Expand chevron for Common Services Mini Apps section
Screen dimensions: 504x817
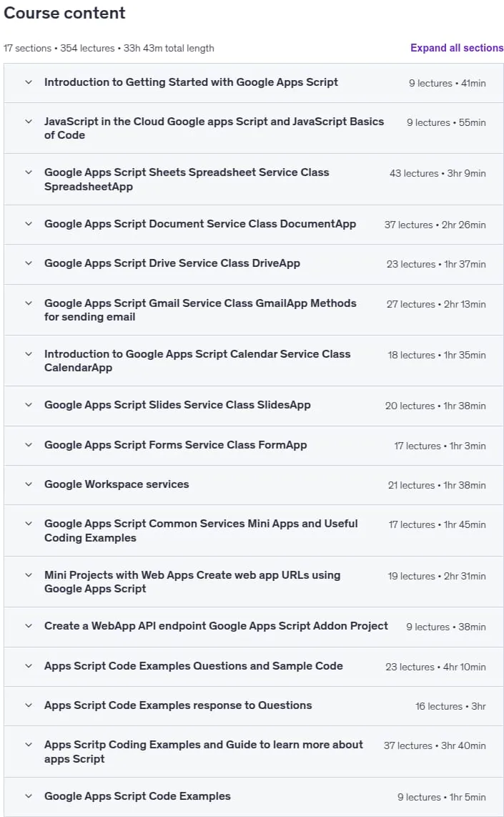[29, 524]
